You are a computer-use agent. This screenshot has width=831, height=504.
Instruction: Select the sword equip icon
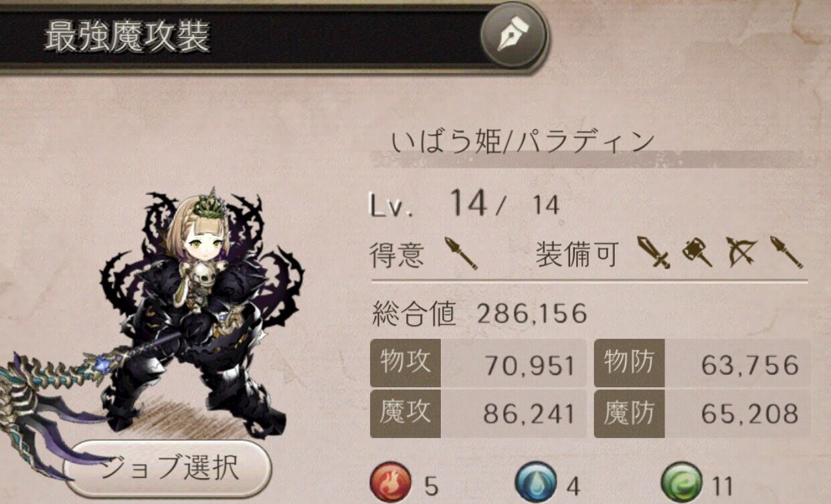[x=653, y=253]
